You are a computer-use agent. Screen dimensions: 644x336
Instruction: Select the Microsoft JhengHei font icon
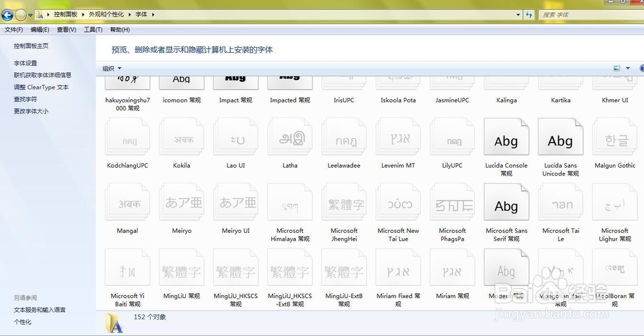pyautogui.click(x=344, y=202)
